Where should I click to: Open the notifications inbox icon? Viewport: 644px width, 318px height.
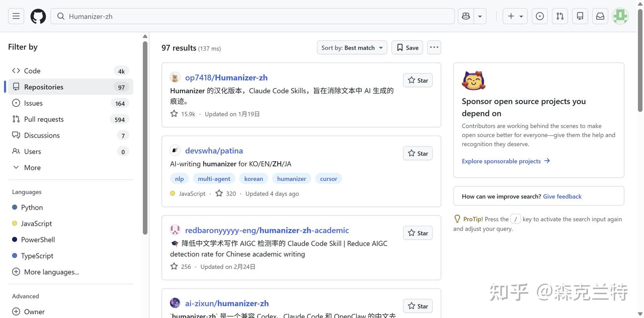(600, 16)
